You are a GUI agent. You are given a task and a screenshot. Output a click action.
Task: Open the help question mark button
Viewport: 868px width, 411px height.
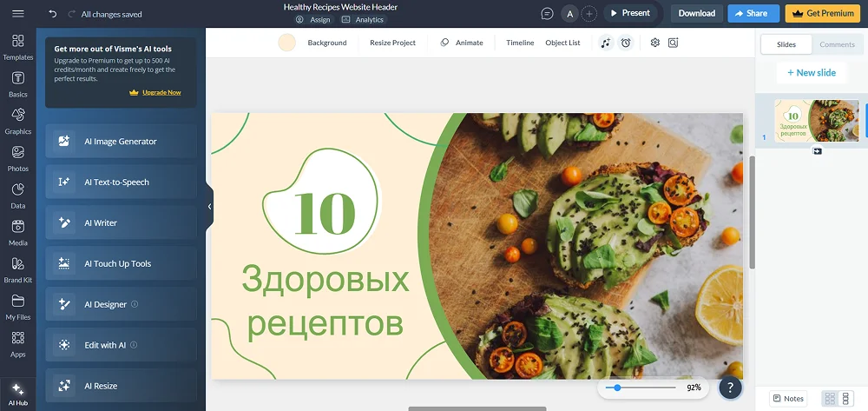[x=731, y=388]
